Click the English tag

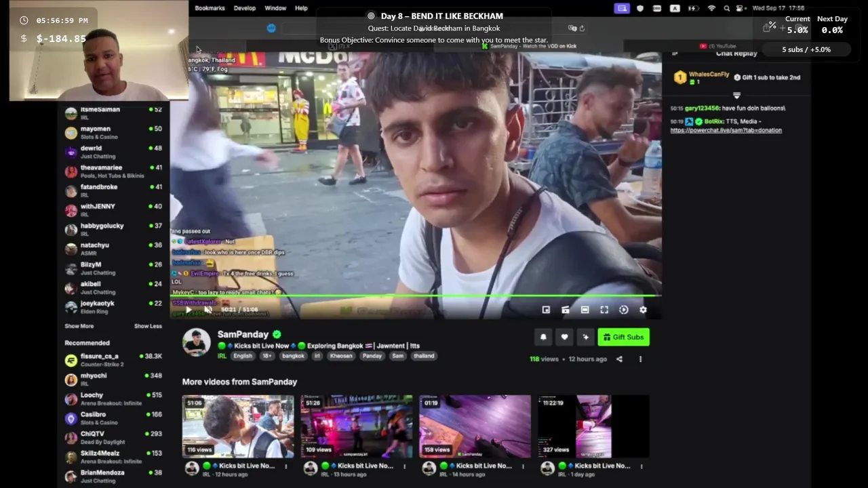[242, 356]
